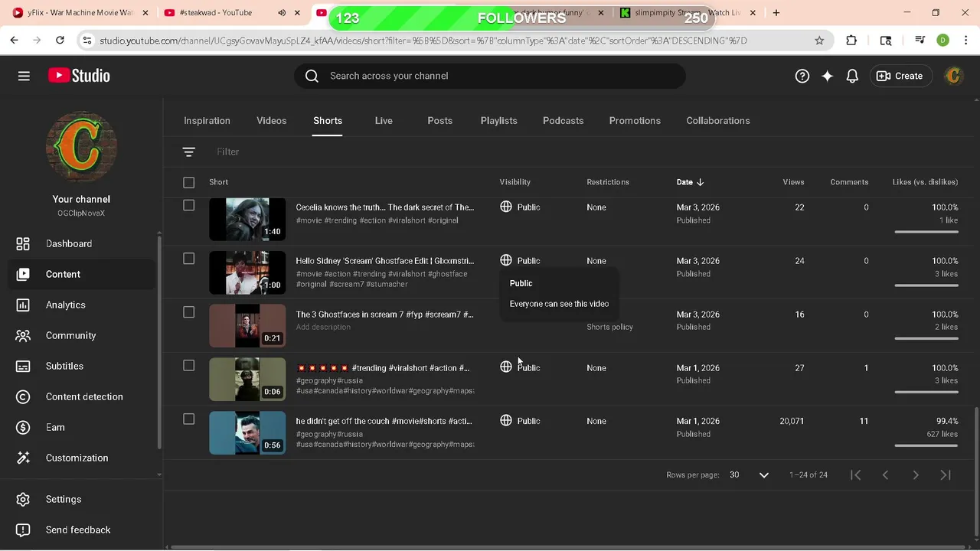Click Add description for Ghostfaces short

323,327
